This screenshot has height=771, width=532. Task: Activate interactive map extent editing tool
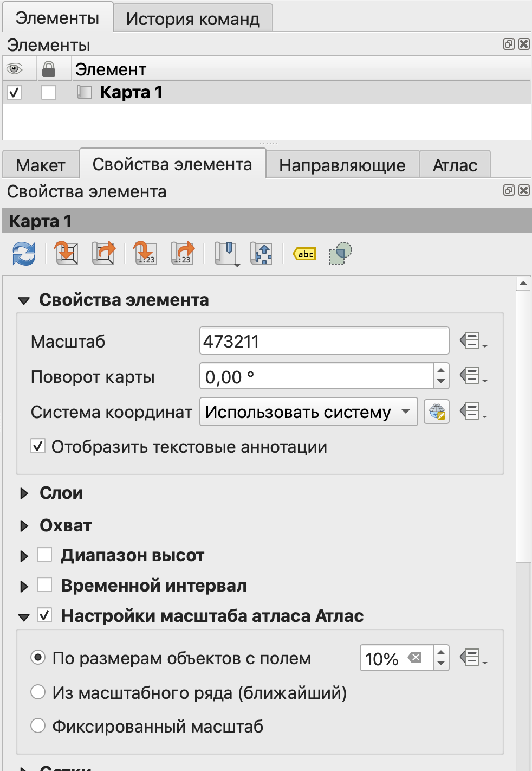262,253
